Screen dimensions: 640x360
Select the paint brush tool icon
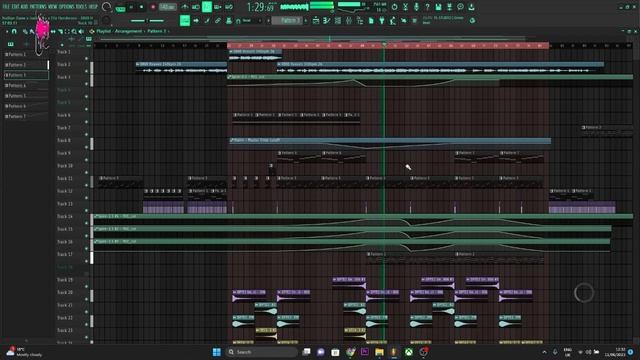pyautogui.click(x=207, y=20)
